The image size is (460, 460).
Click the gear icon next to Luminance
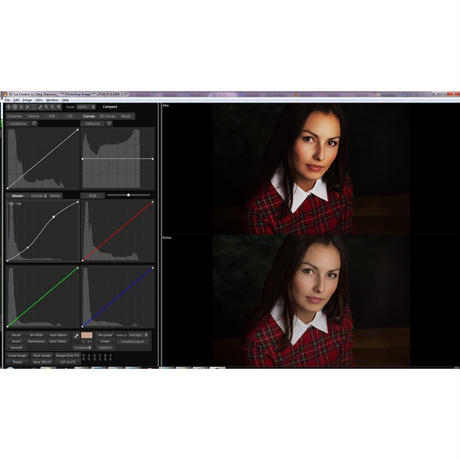[34, 123]
